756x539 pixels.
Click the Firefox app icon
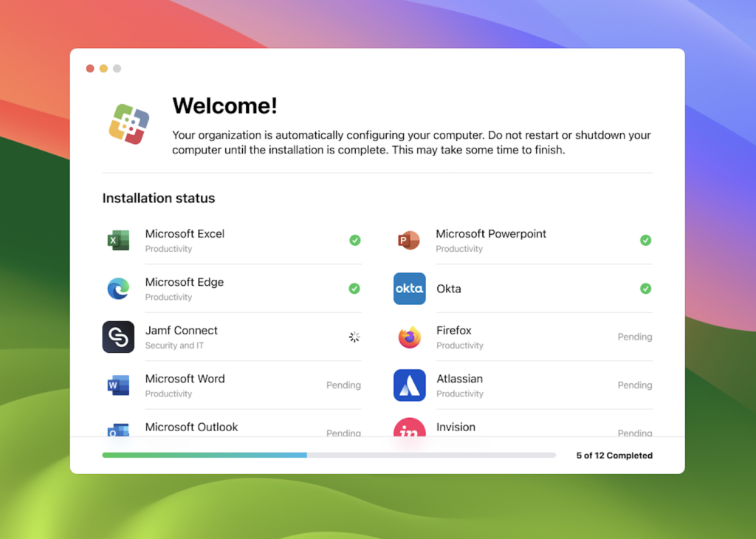pyautogui.click(x=409, y=337)
